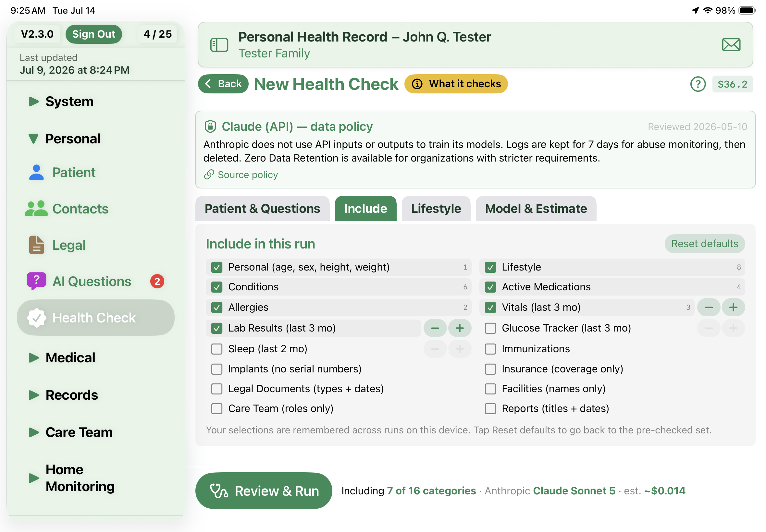Uncheck the Allergies checkbox
This screenshot has height=532, width=766.
tap(217, 307)
